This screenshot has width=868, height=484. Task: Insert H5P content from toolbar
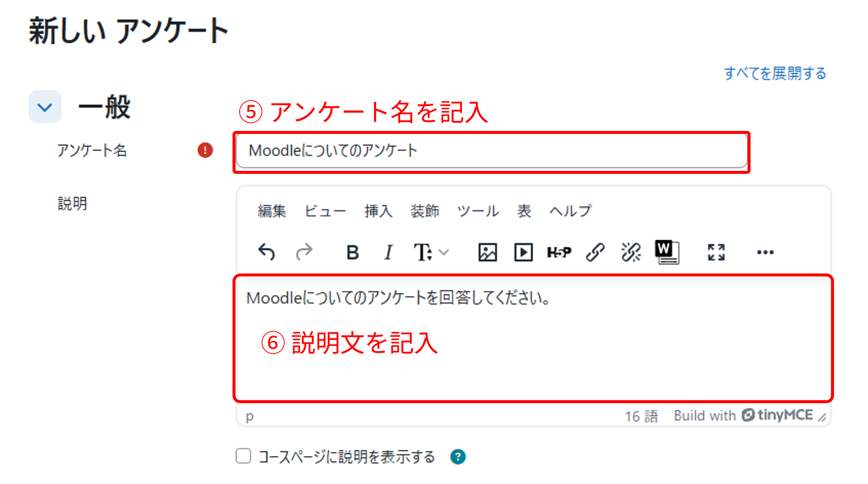[559, 252]
